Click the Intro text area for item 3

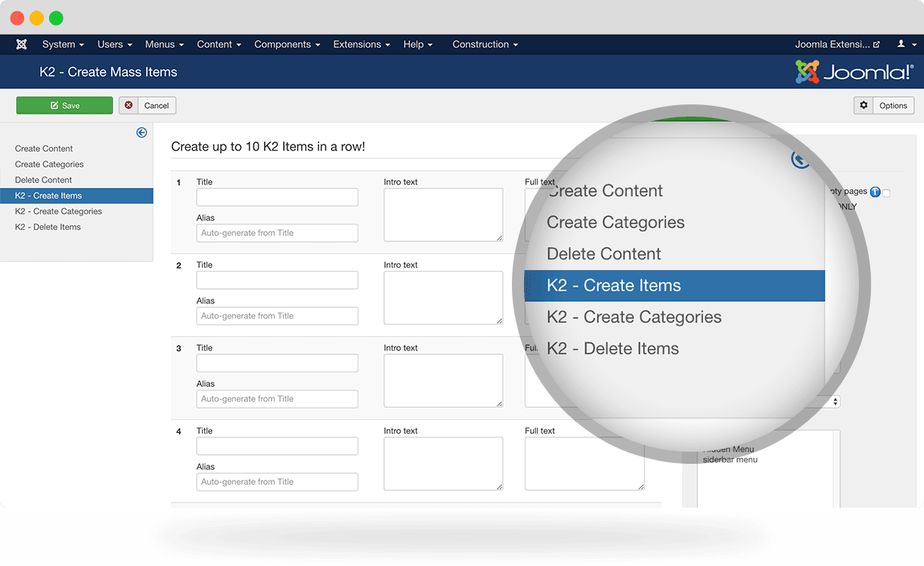[x=443, y=381]
